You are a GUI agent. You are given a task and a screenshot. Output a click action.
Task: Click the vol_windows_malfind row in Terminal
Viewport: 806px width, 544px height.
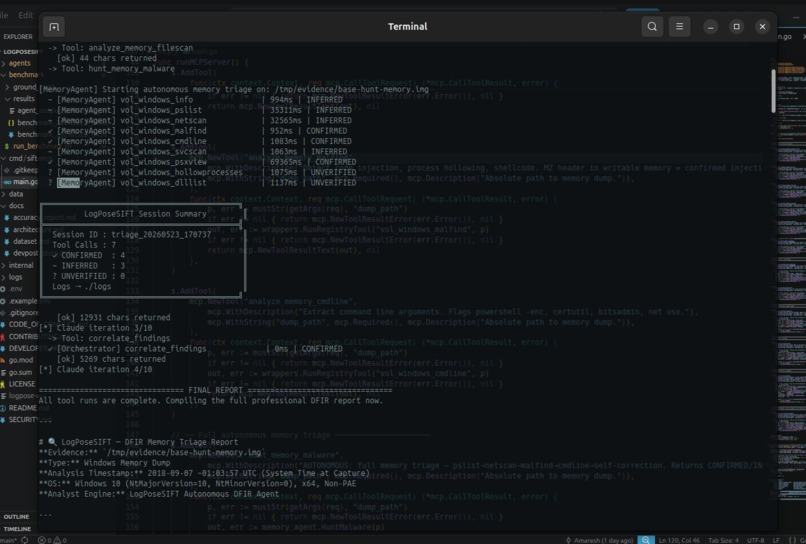pyautogui.click(x=197, y=131)
